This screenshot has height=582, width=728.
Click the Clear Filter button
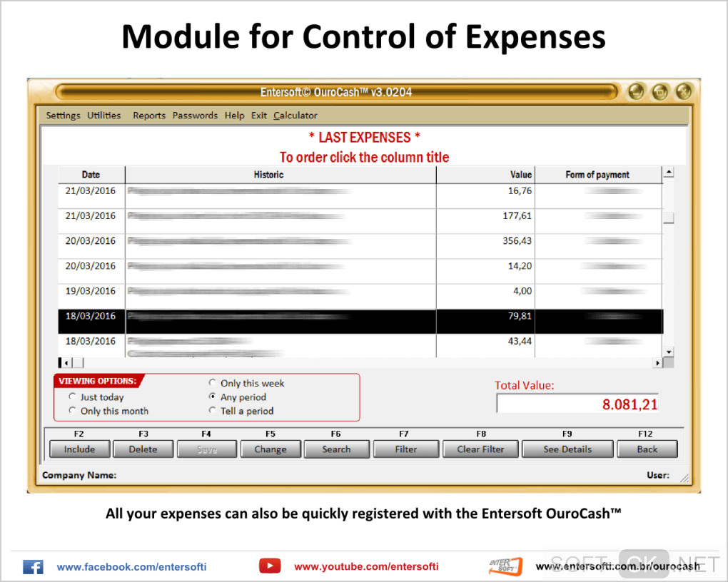click(480, 449)
